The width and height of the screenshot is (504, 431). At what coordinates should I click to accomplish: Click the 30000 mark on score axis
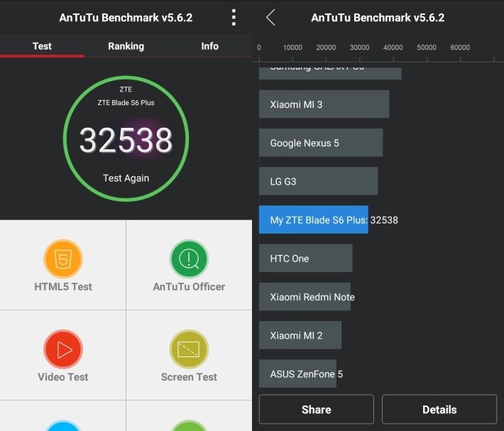coord(359,48)
